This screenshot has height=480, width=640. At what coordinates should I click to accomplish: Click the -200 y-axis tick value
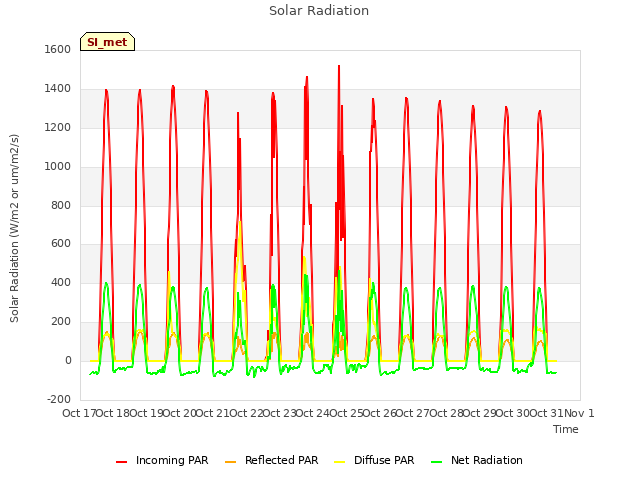(x=59, y=399)
